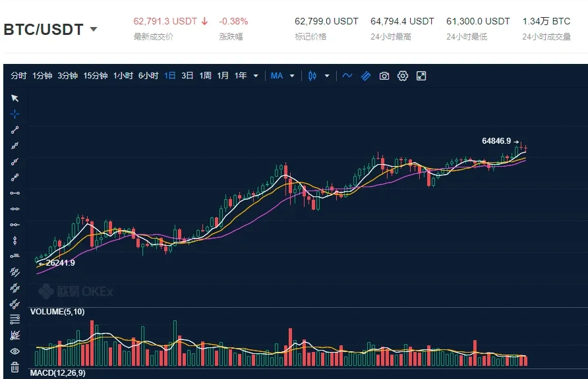Expand the BTC/USDT trading pair dropdown

coord(94,30)
